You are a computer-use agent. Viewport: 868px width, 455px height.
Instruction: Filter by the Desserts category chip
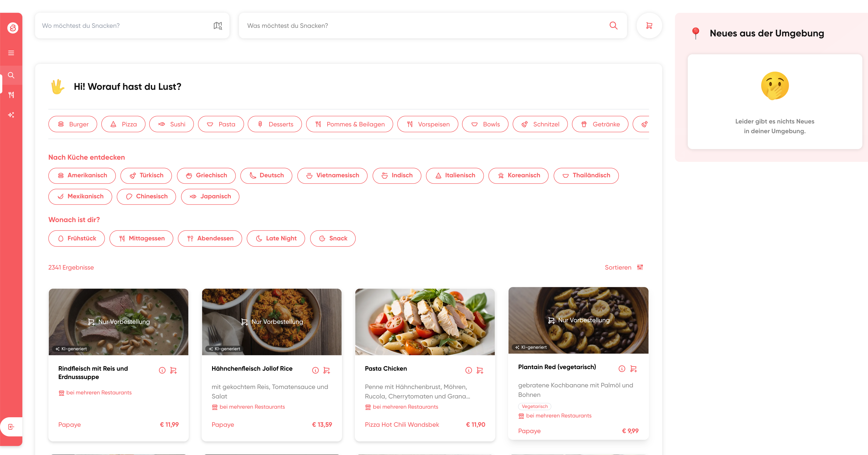[x=275, y=124]
